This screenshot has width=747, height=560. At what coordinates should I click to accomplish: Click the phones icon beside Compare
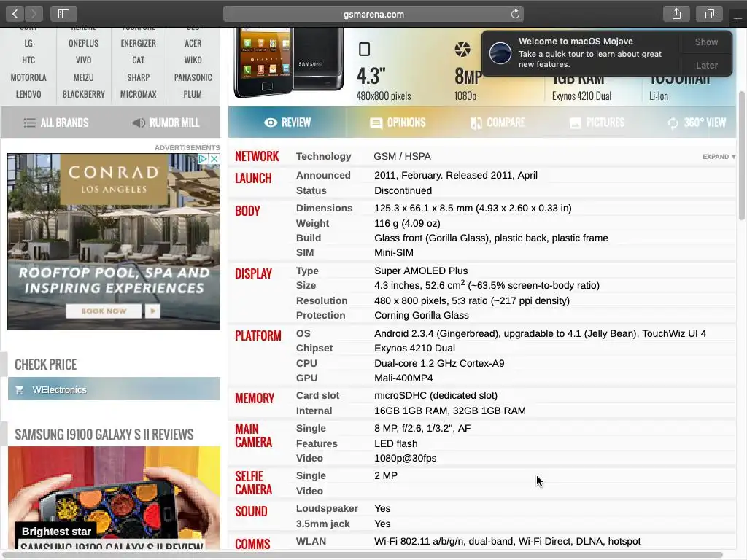[476, 123]
